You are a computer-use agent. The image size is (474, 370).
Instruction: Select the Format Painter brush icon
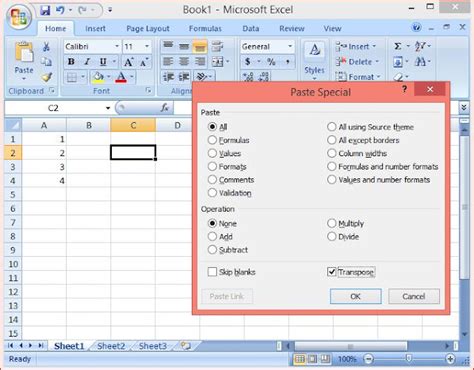tap(47, 77)
